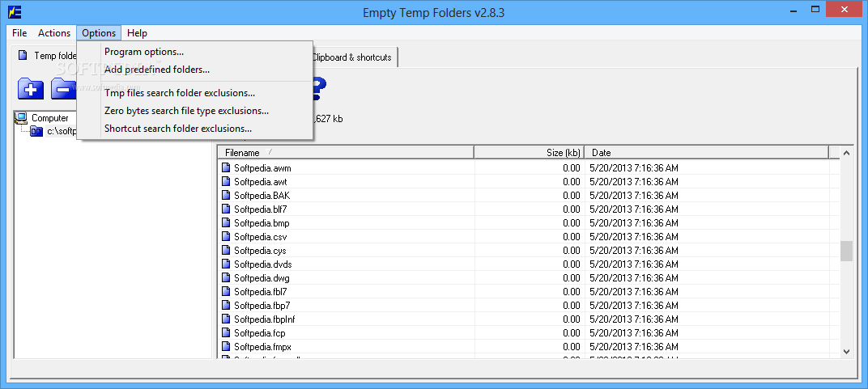
Task: Click the 0.00 size in Softpedia.bmp row
Action: click(572, 222)
